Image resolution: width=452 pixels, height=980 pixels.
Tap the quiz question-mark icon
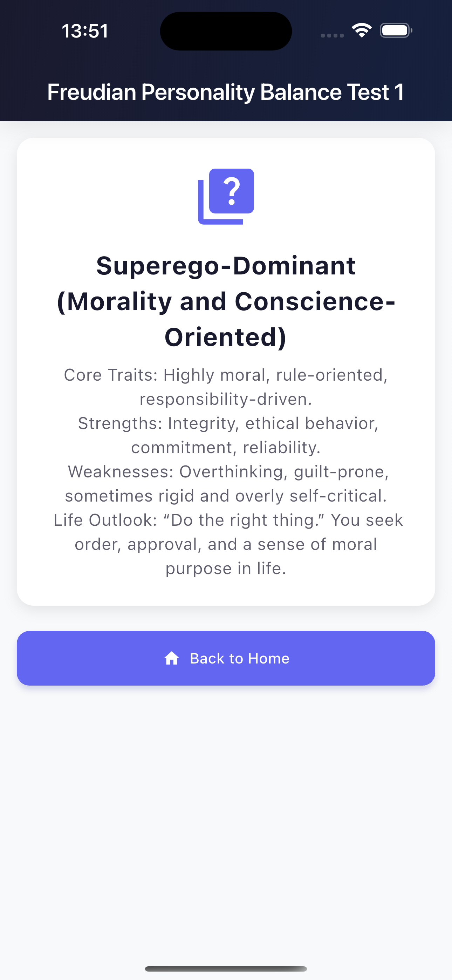coord(226,196)
